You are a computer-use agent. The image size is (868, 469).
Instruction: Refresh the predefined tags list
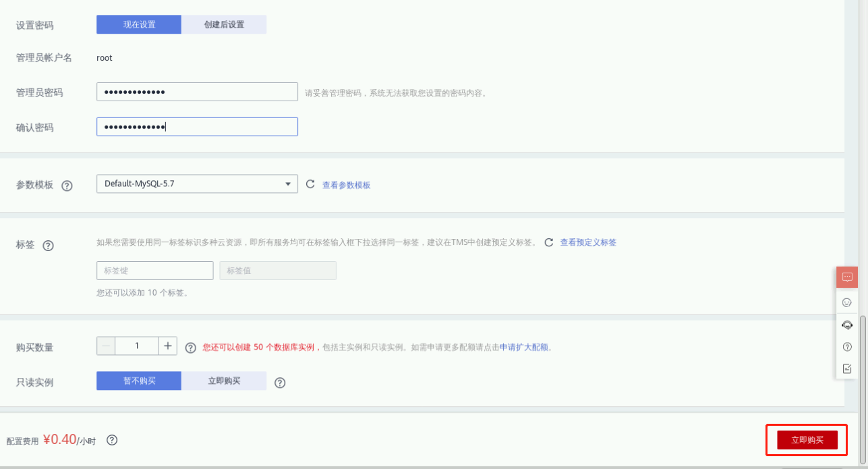click(x=549, y=242)
